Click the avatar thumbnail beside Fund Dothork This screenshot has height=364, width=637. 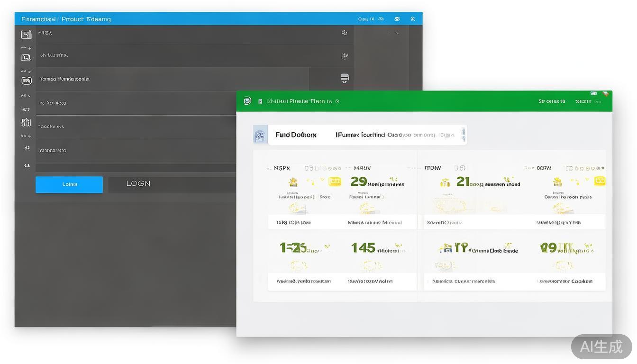pos(260,135)
